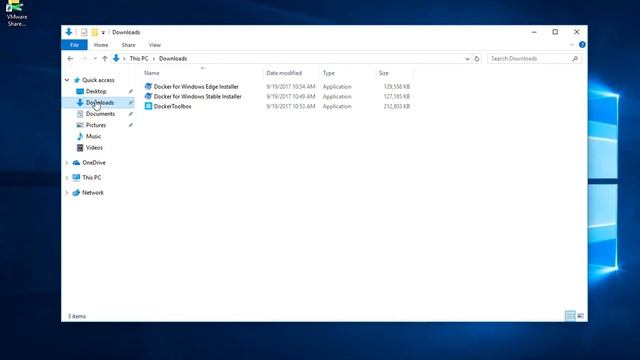Open Customize Quick Access Toolbar dropdown
The image size is (640, 360).
coord(103,32)
